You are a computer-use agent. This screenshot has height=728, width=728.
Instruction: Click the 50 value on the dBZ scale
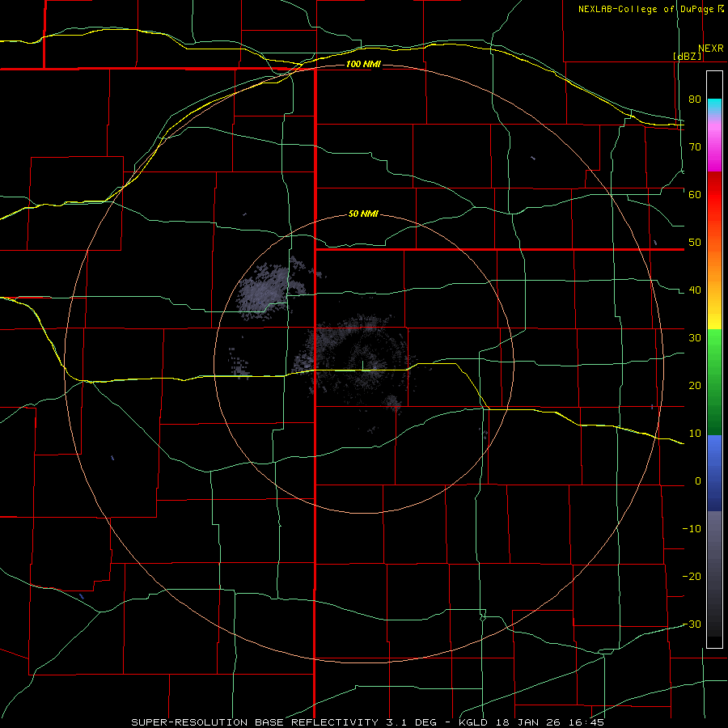(x=695, y=243)
